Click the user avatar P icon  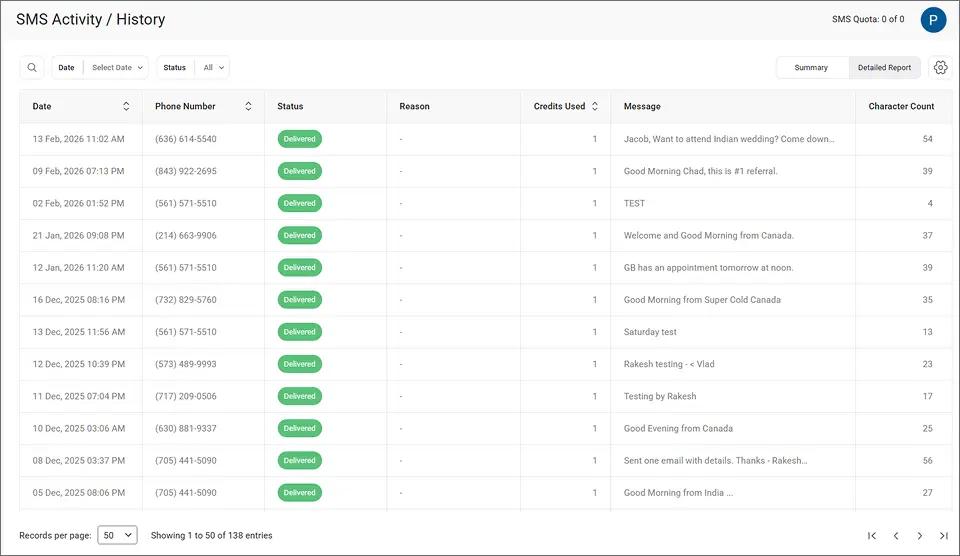(933, 20)
